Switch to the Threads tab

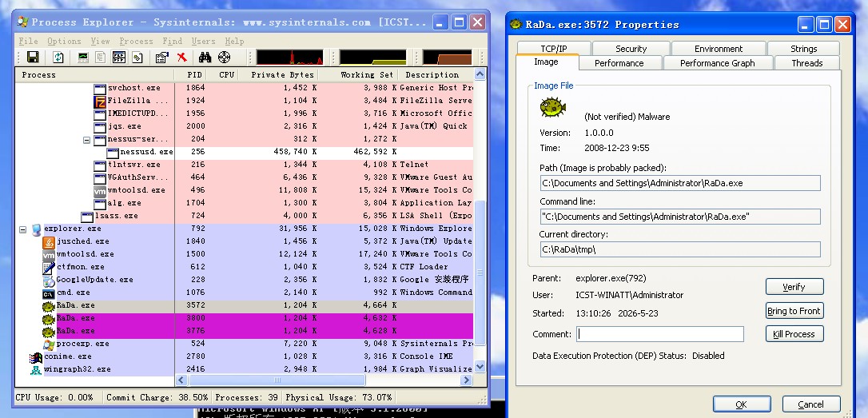pyautogui.click(x=807, y=63)
